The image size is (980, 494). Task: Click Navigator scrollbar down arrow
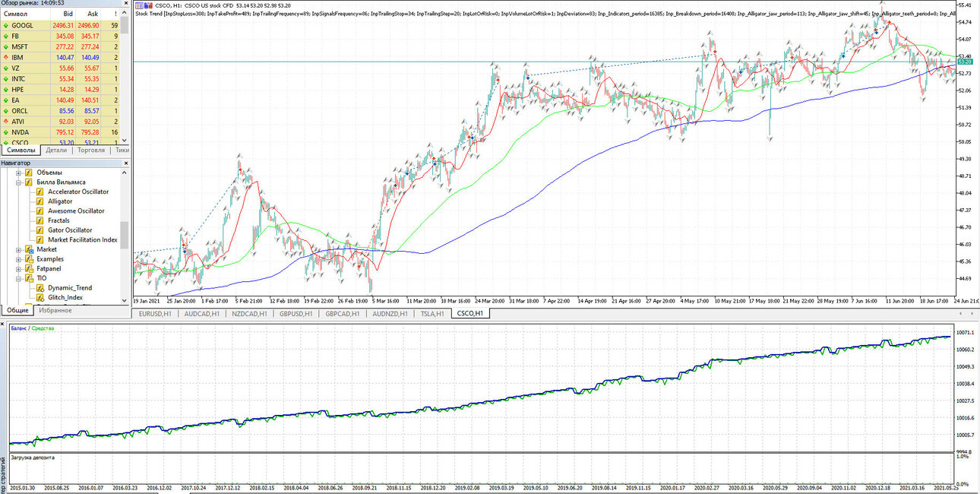click(x=125, y=301)
